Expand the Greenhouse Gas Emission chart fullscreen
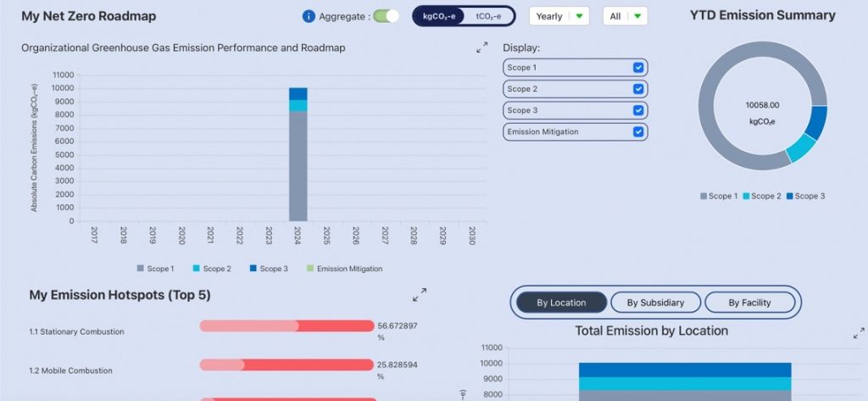 tap(482, 48)
